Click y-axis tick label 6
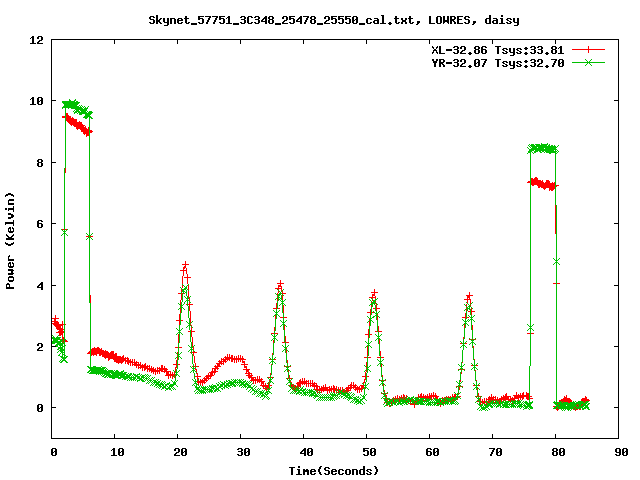The height and width of the screenshot is (480, 640). [x=40, y=224]
